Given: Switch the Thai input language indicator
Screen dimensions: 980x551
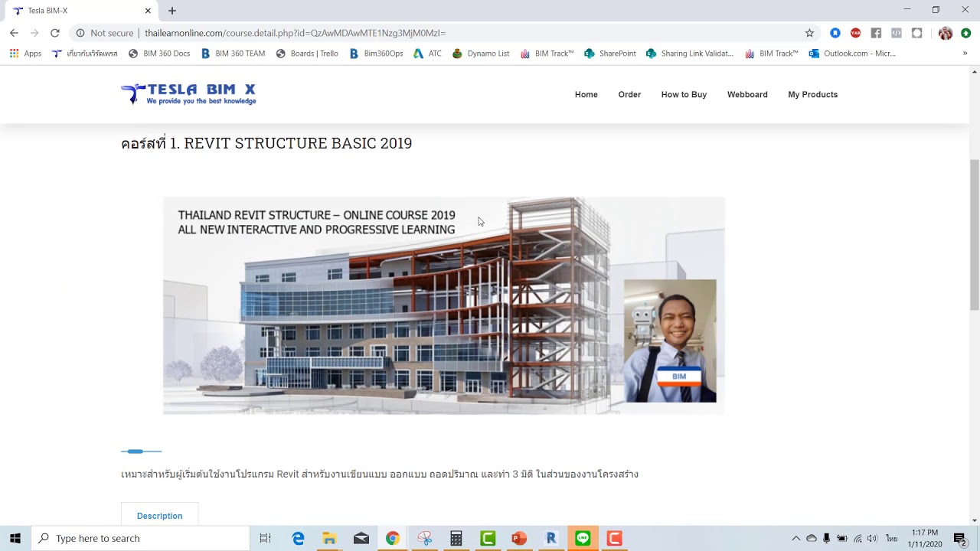Looking at the screenshot, I should pyautogui.click(x=892, y=539).
